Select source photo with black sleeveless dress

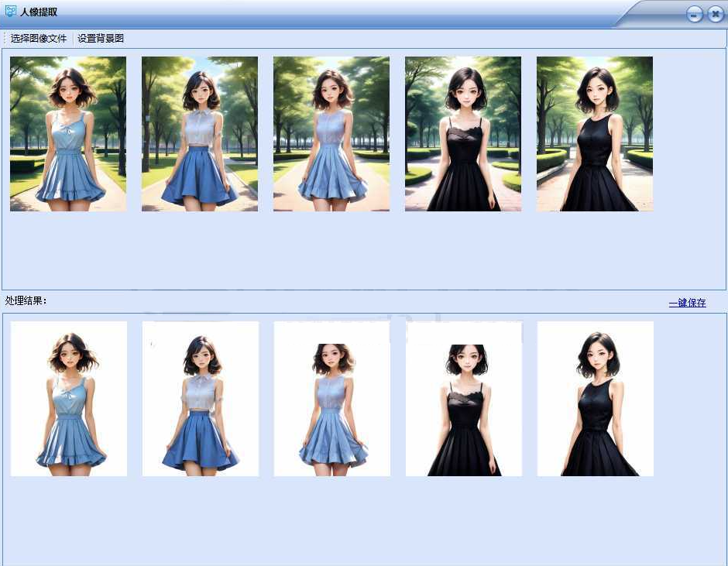click(x=595, y=134)
